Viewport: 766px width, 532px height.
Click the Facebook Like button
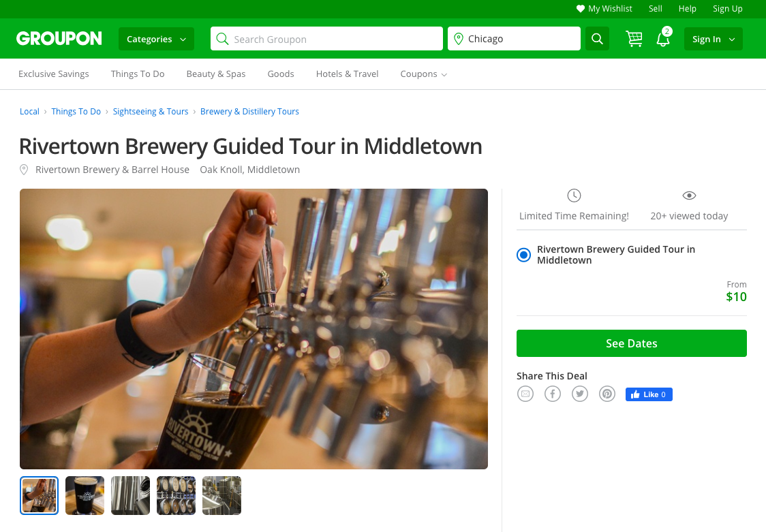649,394
